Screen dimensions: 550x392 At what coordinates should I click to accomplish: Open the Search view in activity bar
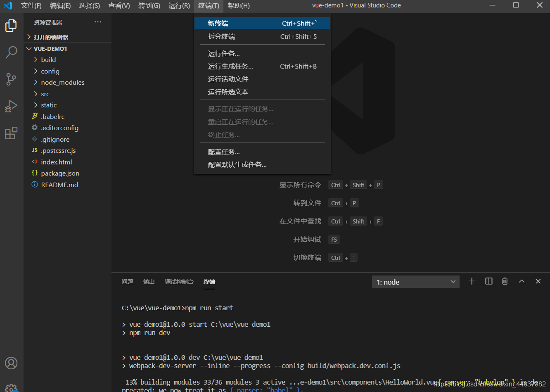(x=11, y=52)
